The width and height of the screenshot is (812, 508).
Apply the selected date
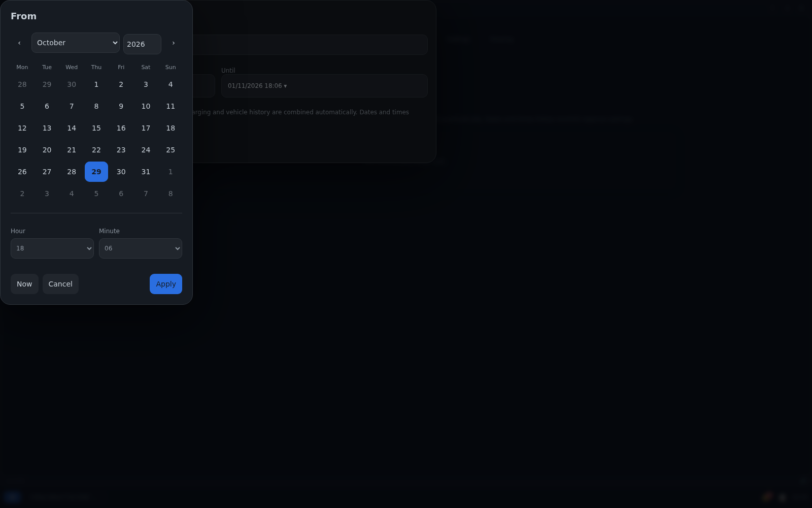coord(166,284)
